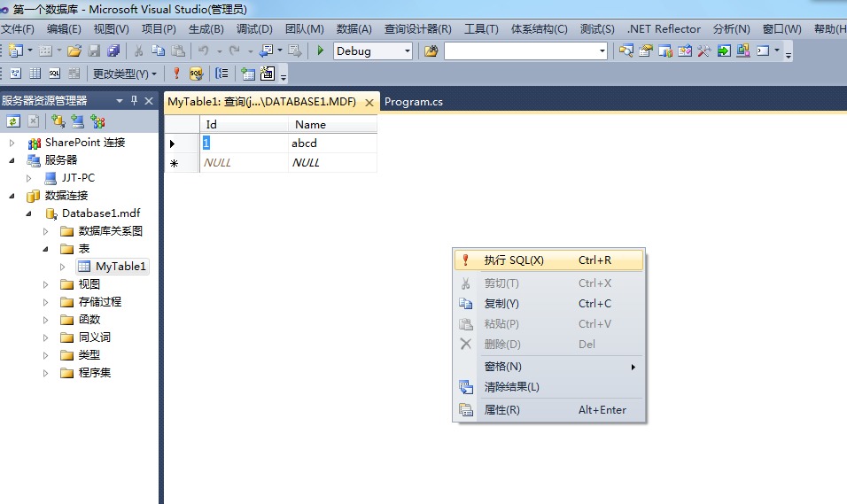Choose 属性(R) from the context menu
This screenshot has width=847, height=504.
click(x=548, y=410)
